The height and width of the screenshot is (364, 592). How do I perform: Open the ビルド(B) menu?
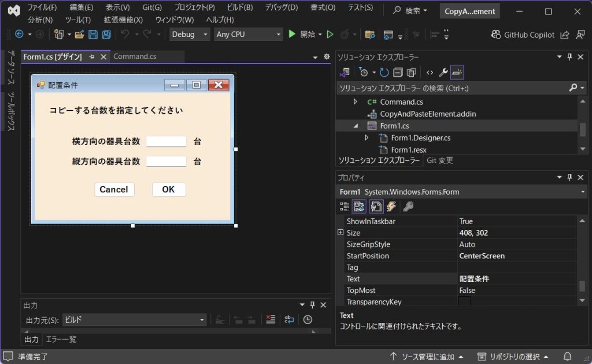tap(239, 8)
